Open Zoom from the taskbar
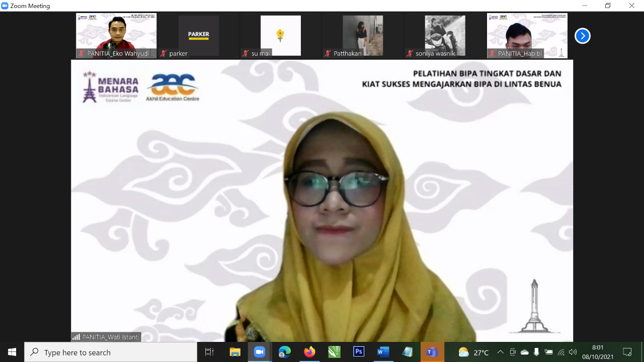The image size is (644, 362). 260,352
